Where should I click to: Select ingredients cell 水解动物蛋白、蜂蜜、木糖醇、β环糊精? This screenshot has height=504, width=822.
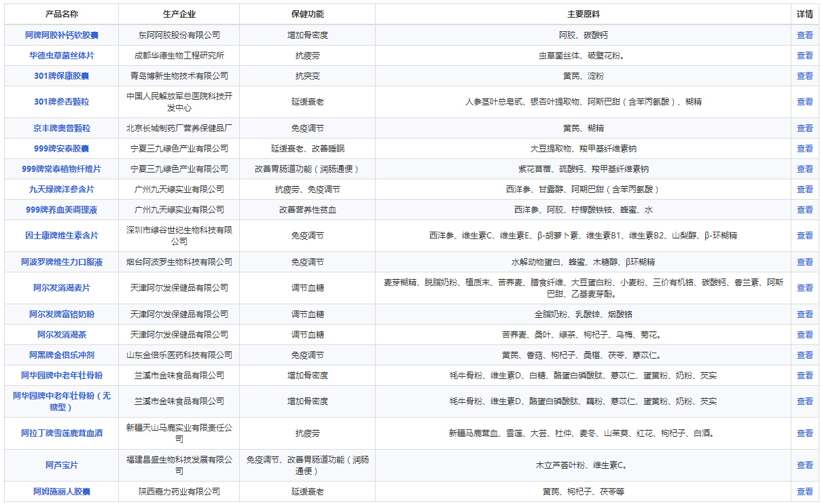[584, 262]
